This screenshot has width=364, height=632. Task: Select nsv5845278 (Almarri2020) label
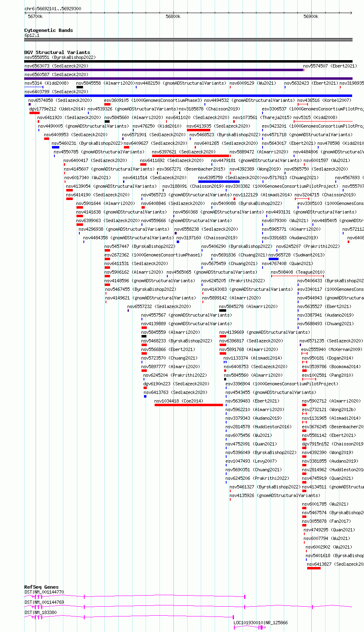point(248,306)
